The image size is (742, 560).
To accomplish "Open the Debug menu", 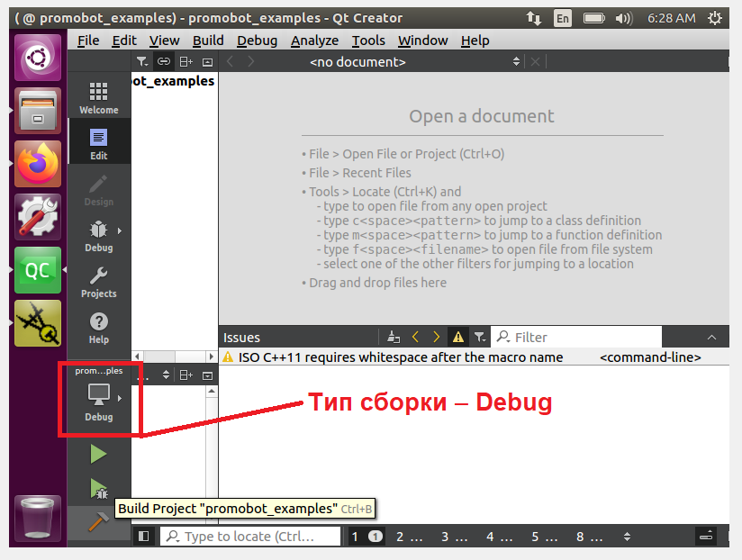I will (257, 41).
